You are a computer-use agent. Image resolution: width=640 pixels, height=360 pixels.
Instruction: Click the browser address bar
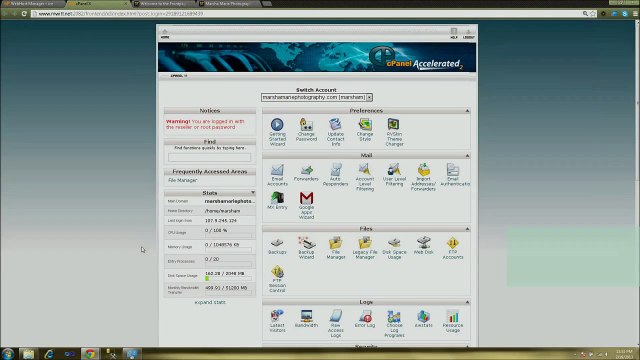[x=306, y=13]
